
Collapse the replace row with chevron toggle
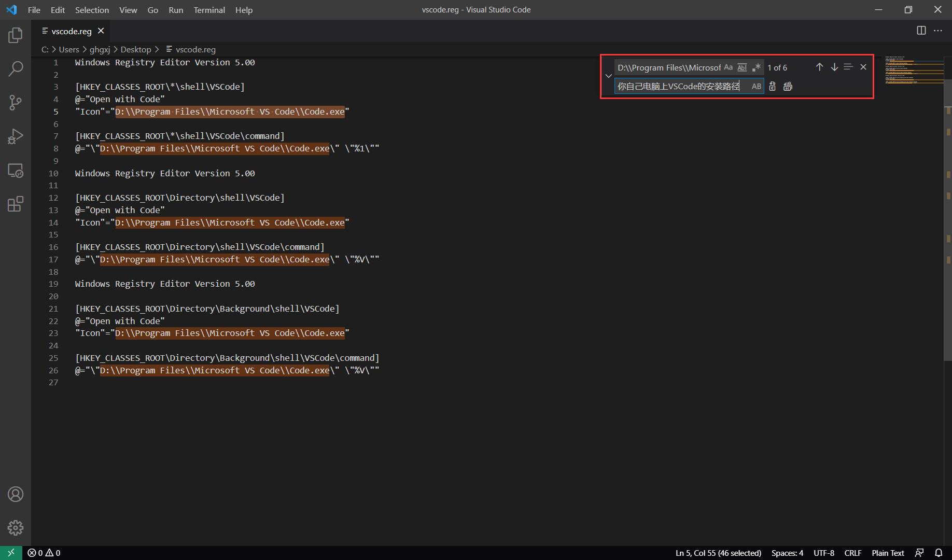tap(609, 76)
